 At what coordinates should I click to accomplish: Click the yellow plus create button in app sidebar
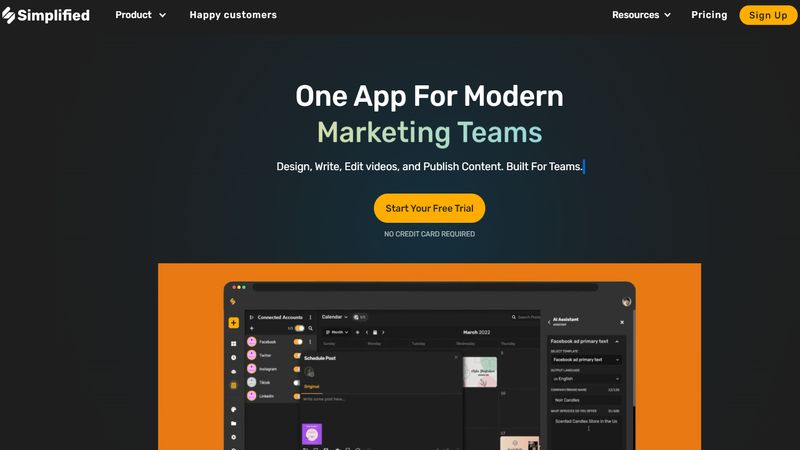pos(234,322)
